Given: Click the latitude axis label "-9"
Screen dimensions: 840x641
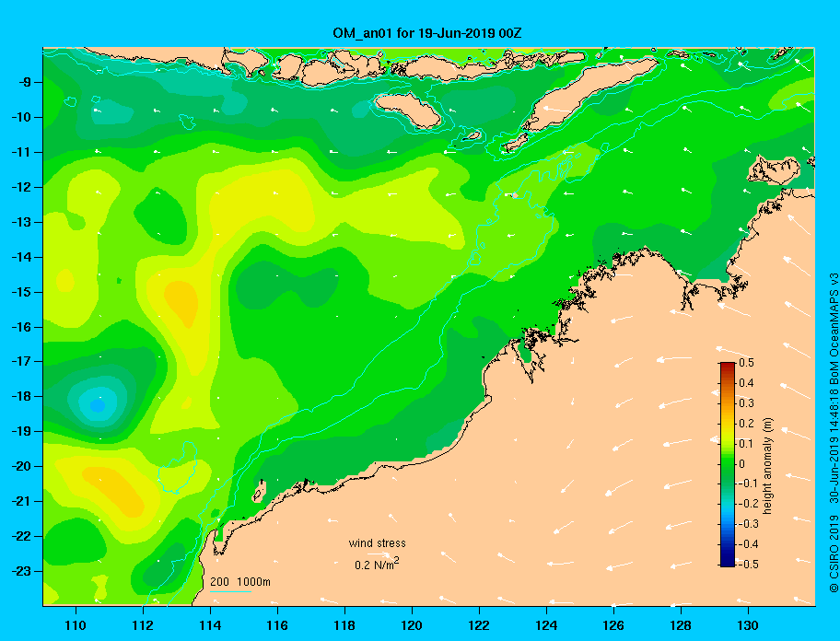Looking at the screenshot, I should coord(25,83).
